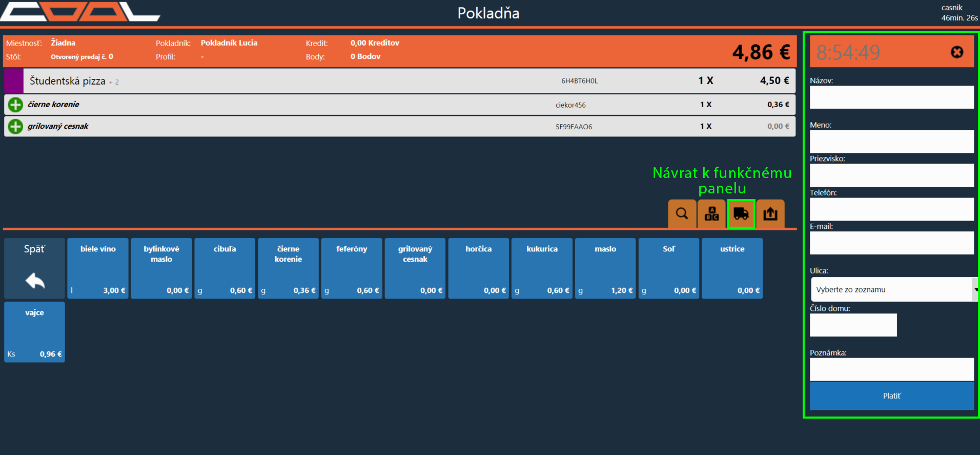The height and width of the screenshot is (455, 980).
Task: Select the vajce product tile
Action: (x=35, y=332)
